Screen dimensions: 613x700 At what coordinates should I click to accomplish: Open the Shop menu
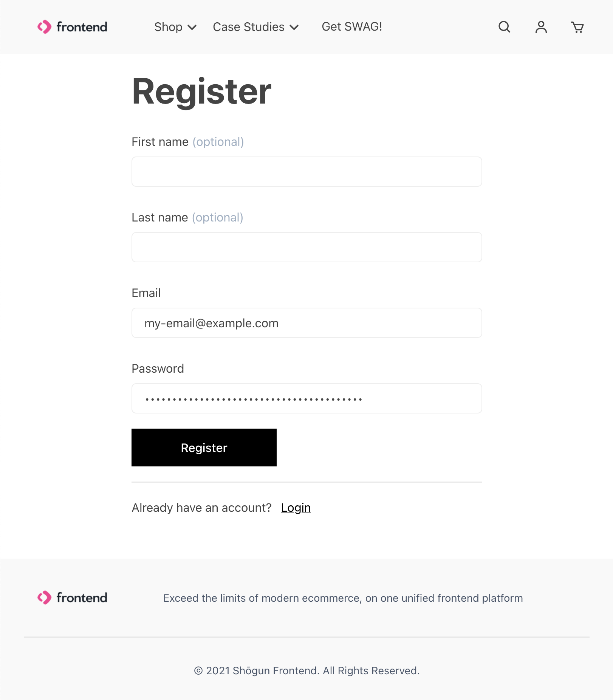coord(169,27)
